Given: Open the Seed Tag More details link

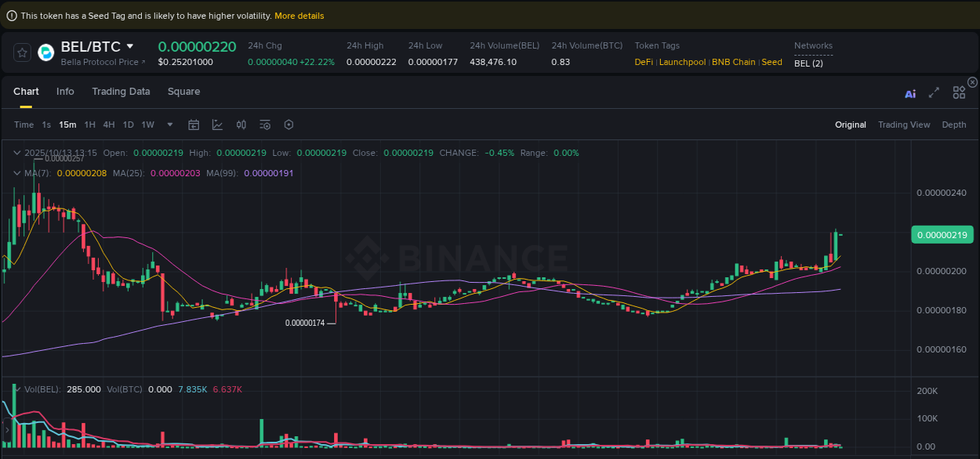Looking at the screenshot, I should pos(299,15).
